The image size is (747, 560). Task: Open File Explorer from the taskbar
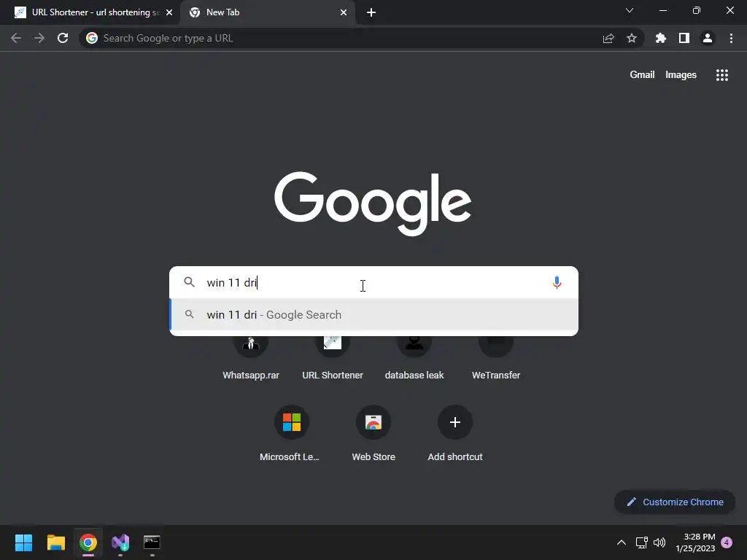(x=55, y=542)
